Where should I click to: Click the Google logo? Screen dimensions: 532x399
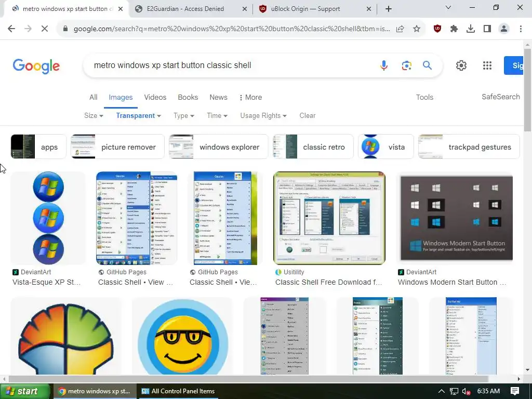coord(36,66)
